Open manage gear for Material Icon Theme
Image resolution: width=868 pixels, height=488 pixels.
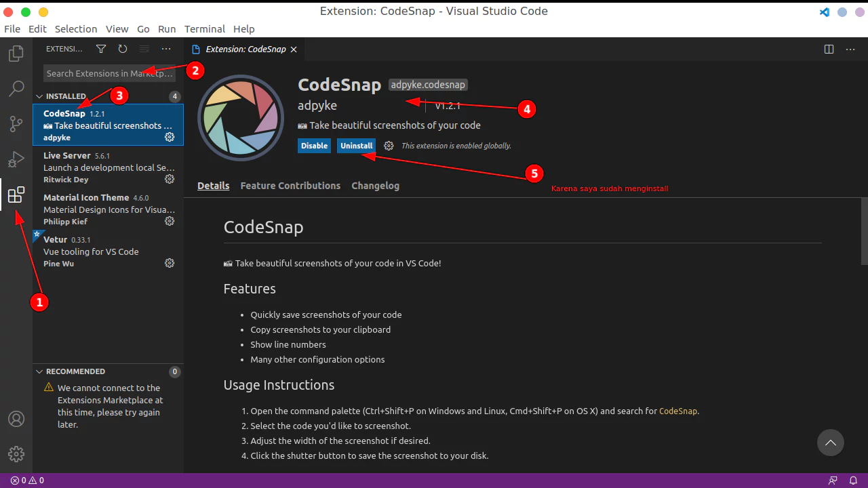(x=170, y=221)
